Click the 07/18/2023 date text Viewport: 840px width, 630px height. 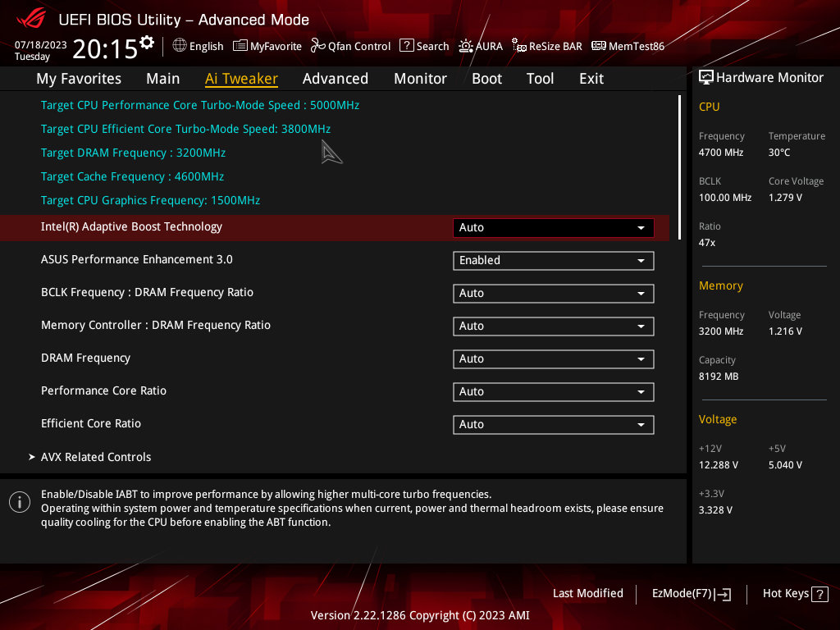pyautogui.click(x=41, y=44)
